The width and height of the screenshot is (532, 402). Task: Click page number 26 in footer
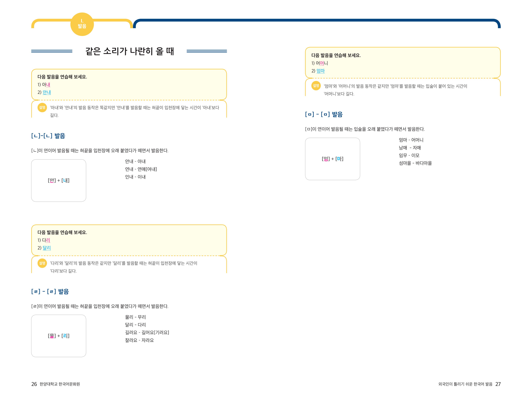[34, 384]
